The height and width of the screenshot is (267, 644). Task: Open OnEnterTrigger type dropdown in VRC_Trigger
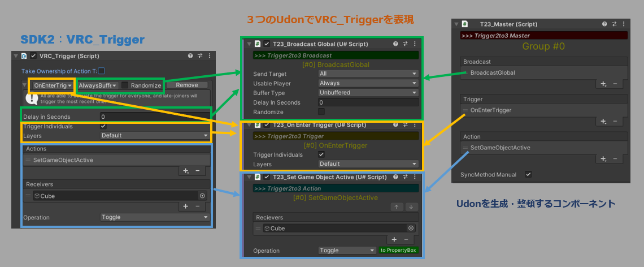tap(54, 85)
